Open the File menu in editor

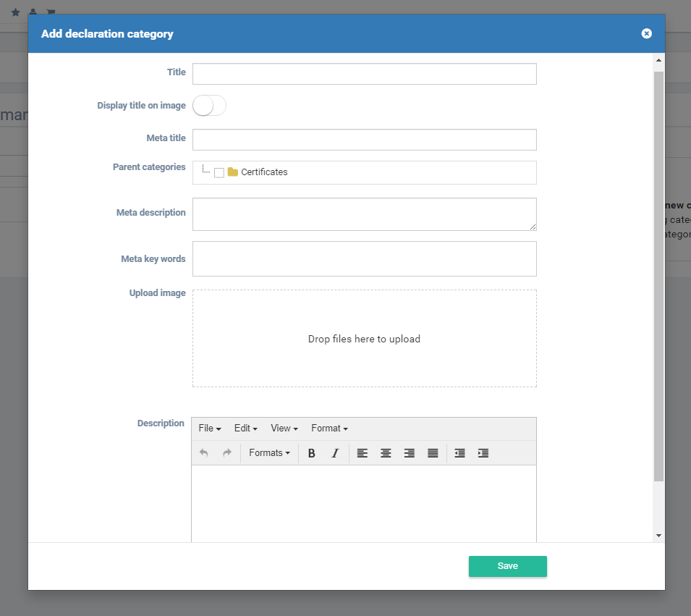(210, 428)
